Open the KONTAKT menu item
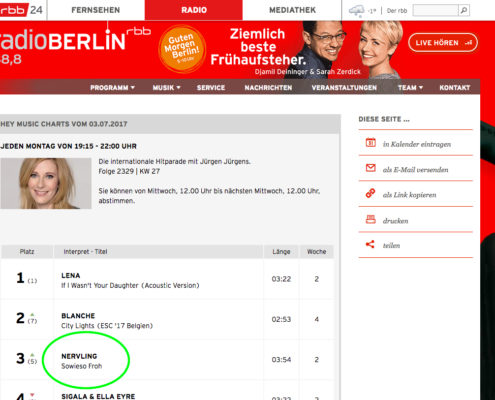Image resolution: width=495 pixels, height=400 pixels. (455, 88)
